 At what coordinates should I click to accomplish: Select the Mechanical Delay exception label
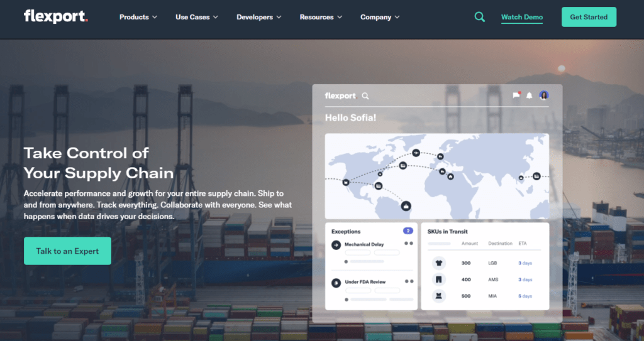pyautogui.click(x=364, y=244)
